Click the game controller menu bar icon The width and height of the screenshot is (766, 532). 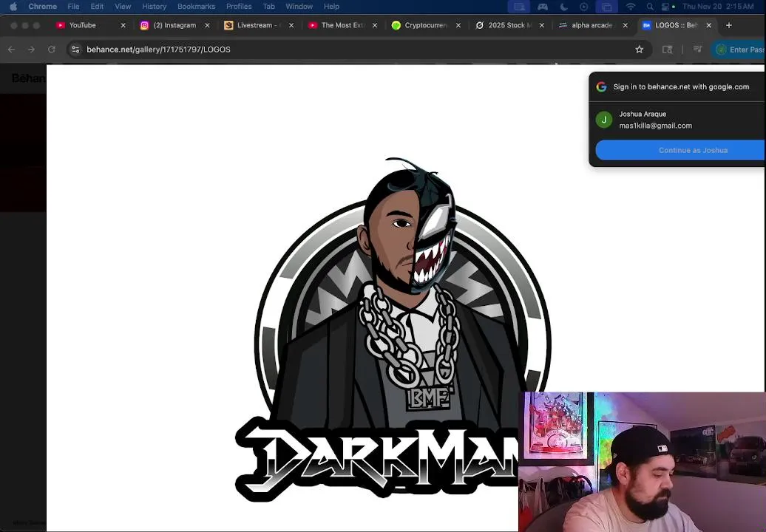[x=543, y=7]
